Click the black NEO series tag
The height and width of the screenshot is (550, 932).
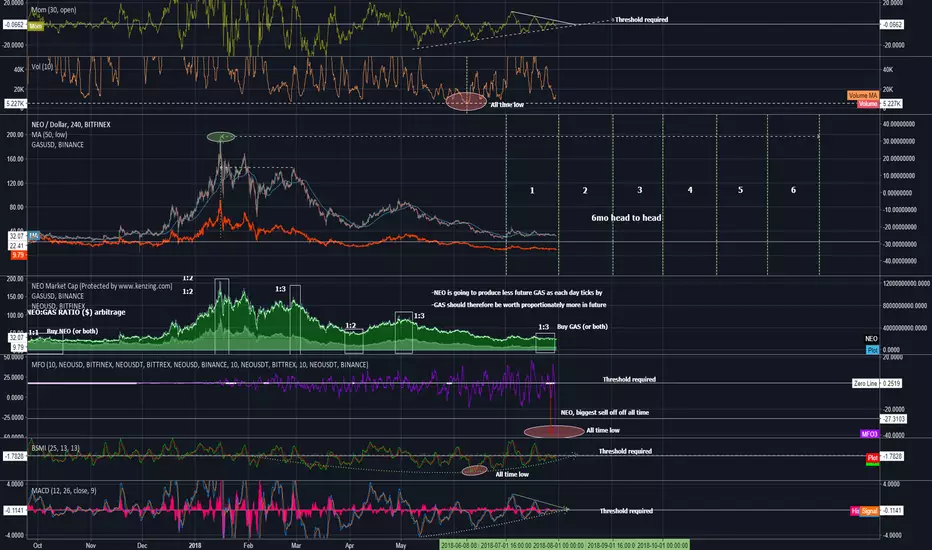pyautogui.click(x=871, y=339)
